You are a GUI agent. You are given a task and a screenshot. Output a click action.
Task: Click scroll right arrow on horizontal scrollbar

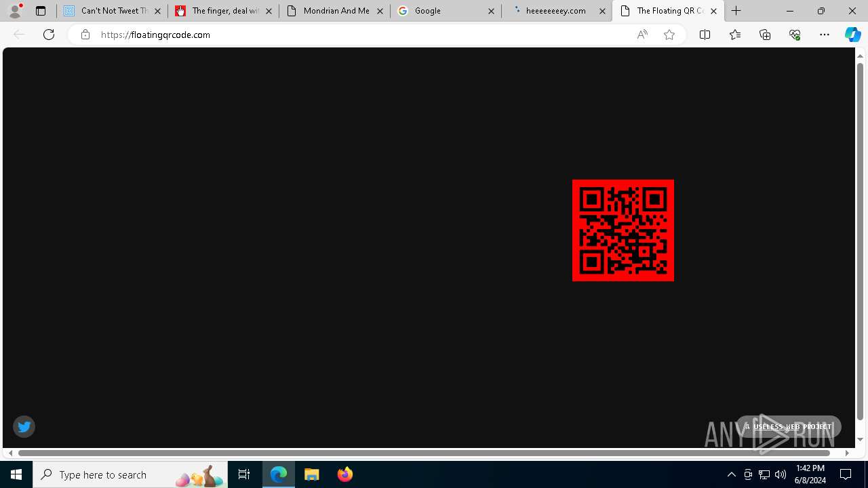847,453
